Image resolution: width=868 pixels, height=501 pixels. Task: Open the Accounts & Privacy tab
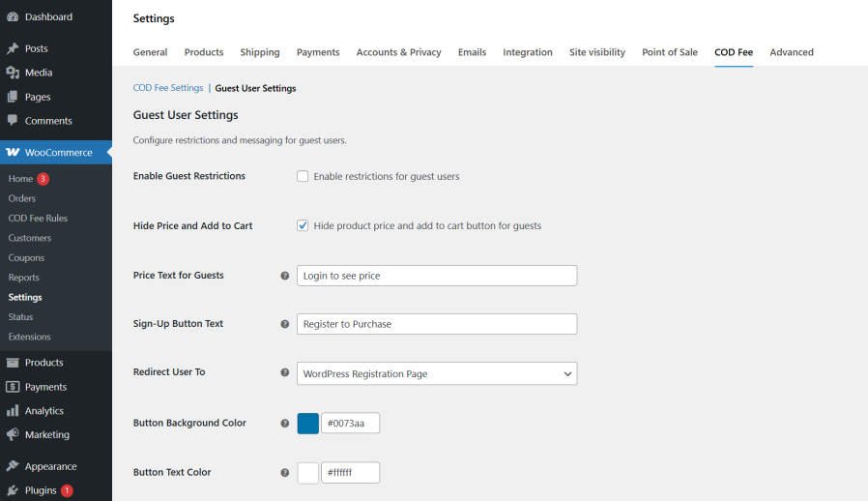[398, 52]
